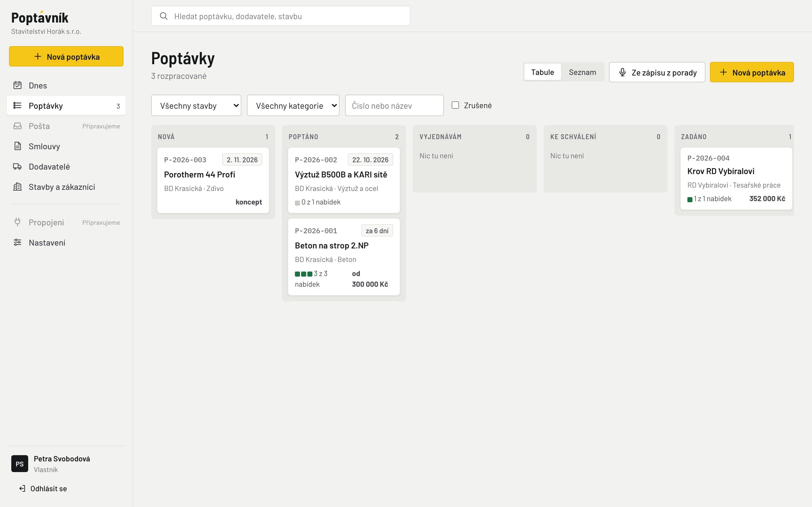
Task: Open Dodavatelé truck icon
Action: [17, 166]
